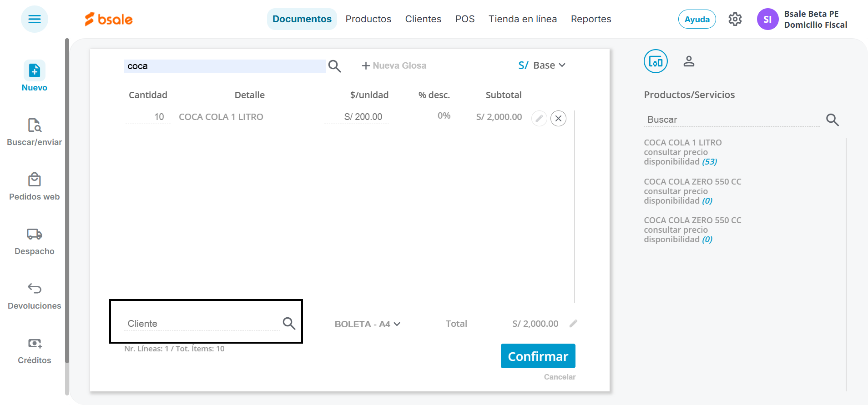Viewport: 868px width, 405px height.
Task: Click the 0% discount value
Action: pyautogui.click(x=444, y=116)
